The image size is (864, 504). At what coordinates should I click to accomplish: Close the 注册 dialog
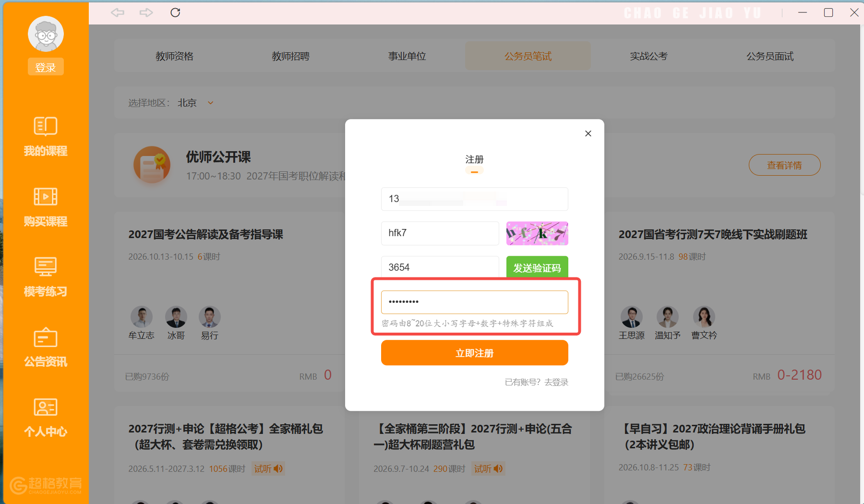(588, 133)
